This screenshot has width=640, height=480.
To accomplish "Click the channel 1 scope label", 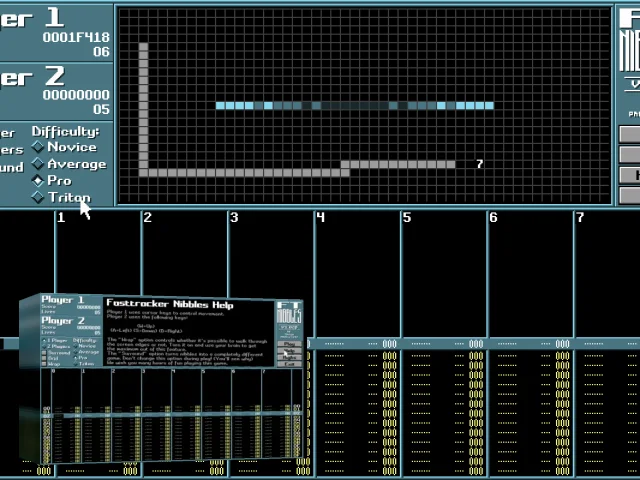I will tap(61, 218).
